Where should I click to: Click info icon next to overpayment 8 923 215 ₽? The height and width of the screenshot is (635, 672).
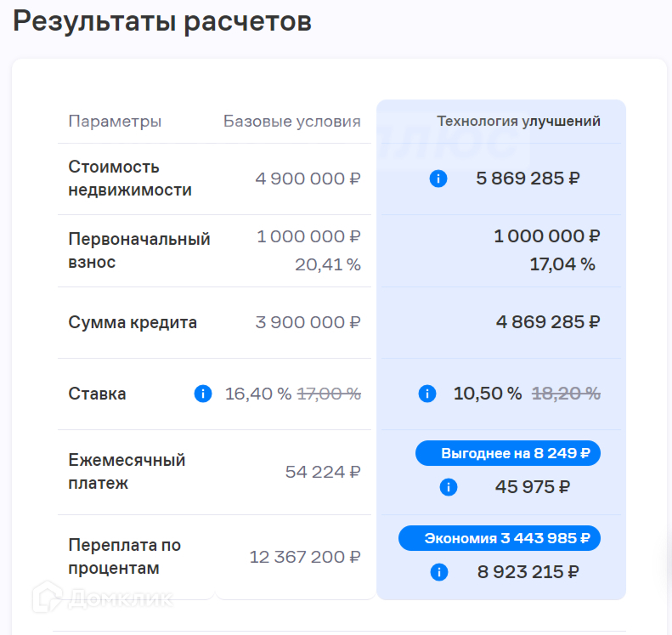click(x=439, y=572)
